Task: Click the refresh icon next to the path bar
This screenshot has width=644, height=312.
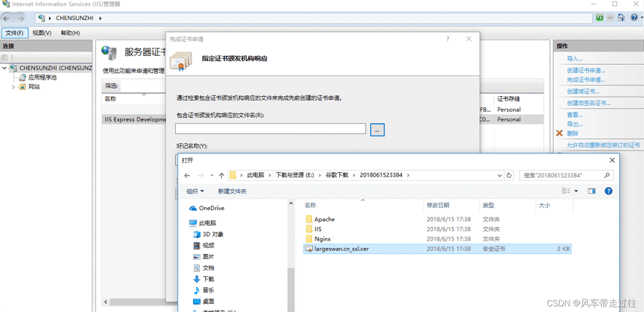Action: tap(509, 175)
